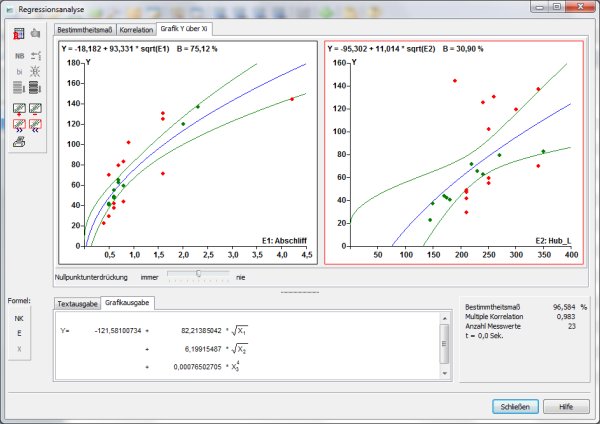This screenshot has height=424, width=600.
Task: Click the calculation icon with red B
Action: coord(19,34)
